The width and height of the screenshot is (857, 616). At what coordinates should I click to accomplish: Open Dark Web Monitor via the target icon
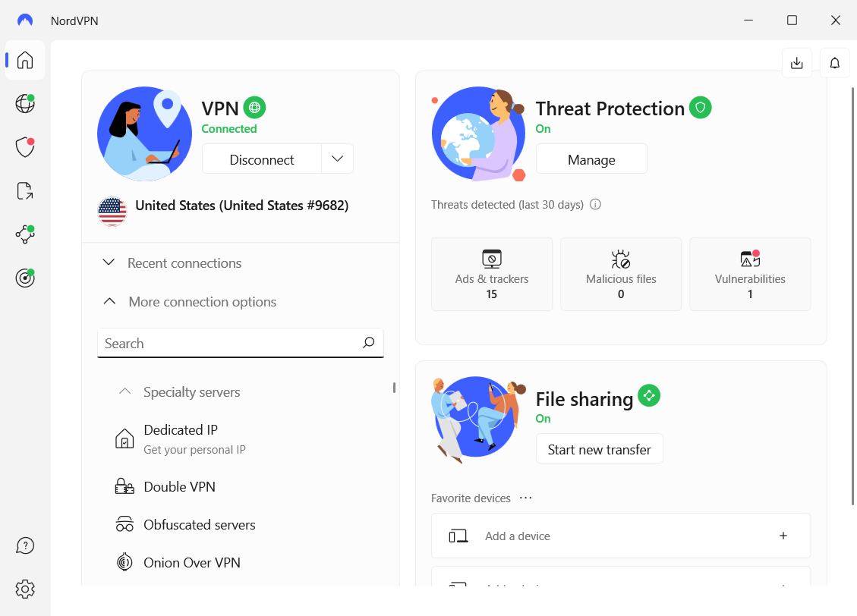click(x=25, y=278)
